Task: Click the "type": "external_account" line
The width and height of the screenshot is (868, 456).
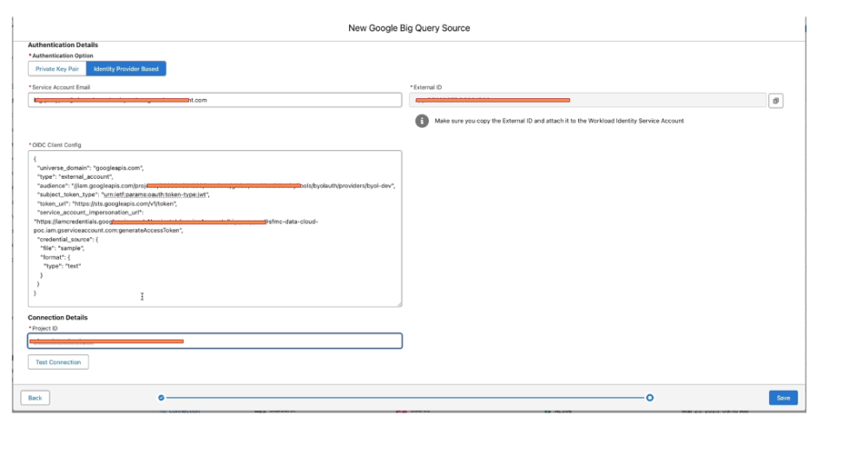Action: (75, 176)
